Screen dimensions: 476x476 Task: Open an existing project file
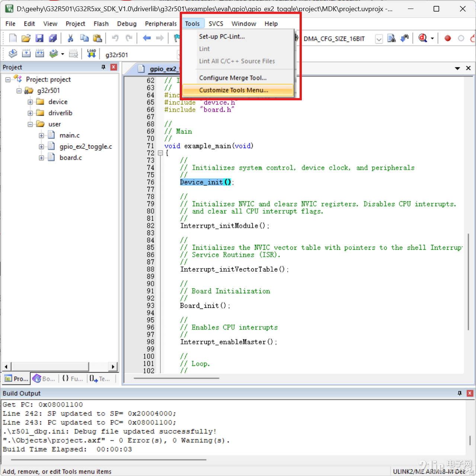click(x=26, y=38)
